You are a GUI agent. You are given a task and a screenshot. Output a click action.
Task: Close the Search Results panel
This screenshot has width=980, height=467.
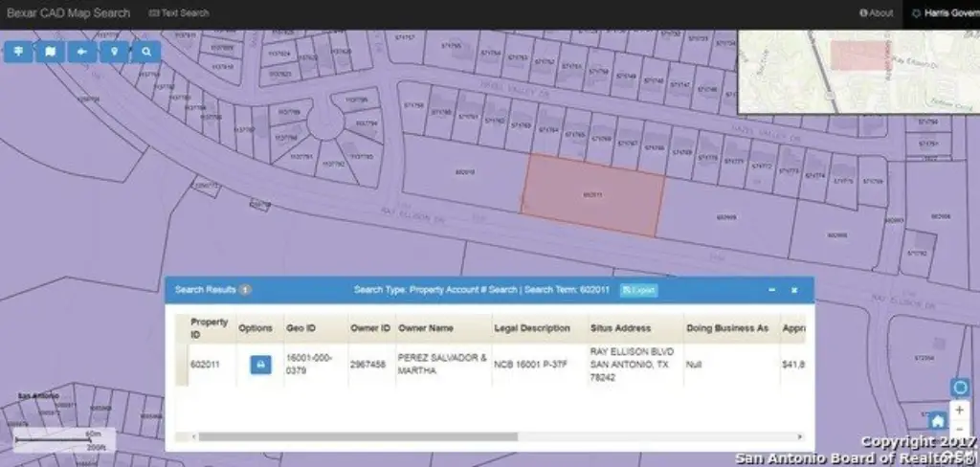[793, 290]
